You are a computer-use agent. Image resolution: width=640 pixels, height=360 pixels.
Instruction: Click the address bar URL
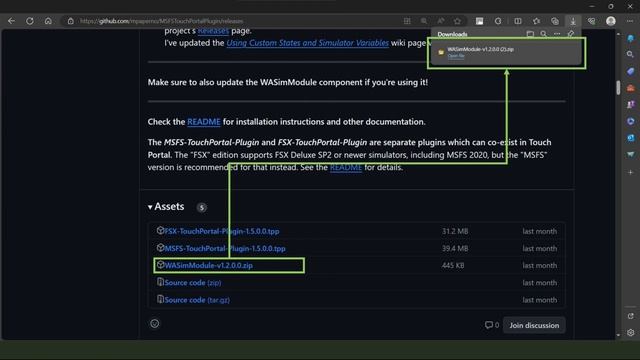[x=161, y=21]
